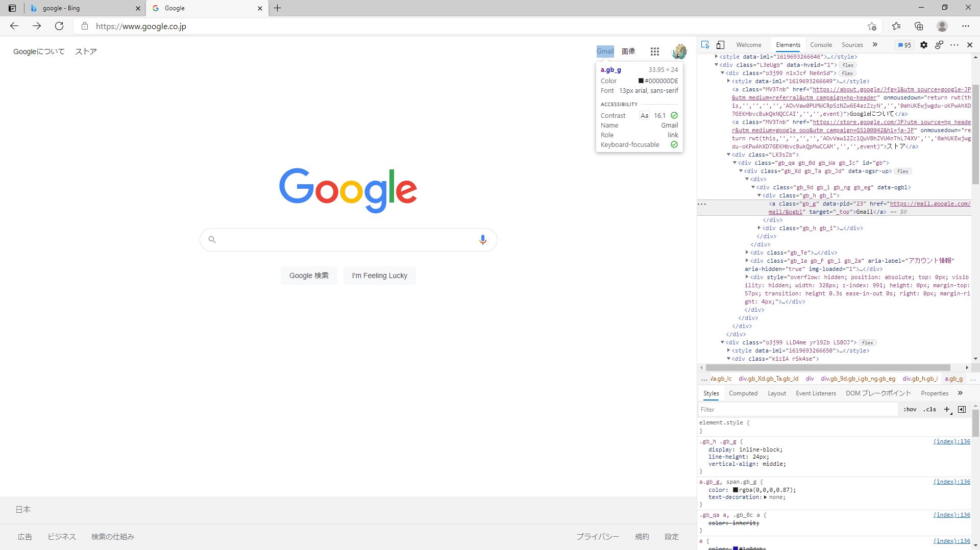Switch to the Computed pane tab

point(743,393)
